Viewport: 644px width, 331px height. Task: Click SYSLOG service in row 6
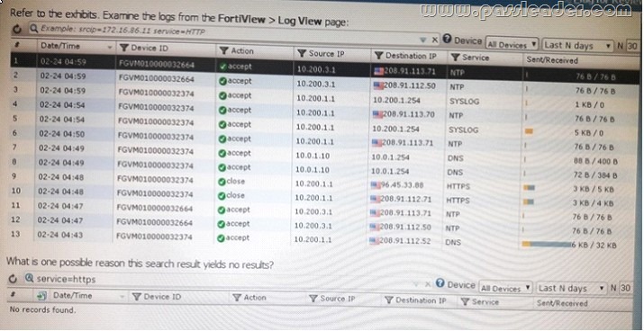(x=463, y=130)
